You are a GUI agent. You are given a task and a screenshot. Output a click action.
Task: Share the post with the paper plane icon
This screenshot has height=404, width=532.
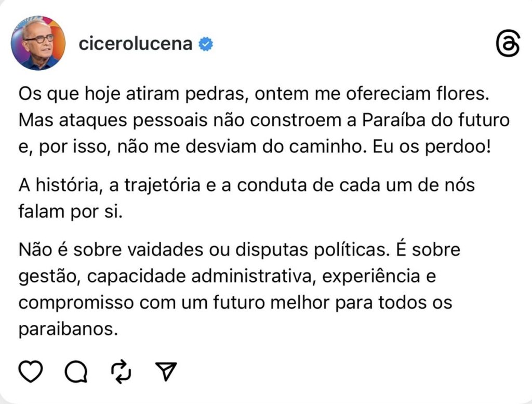point(167,371)
